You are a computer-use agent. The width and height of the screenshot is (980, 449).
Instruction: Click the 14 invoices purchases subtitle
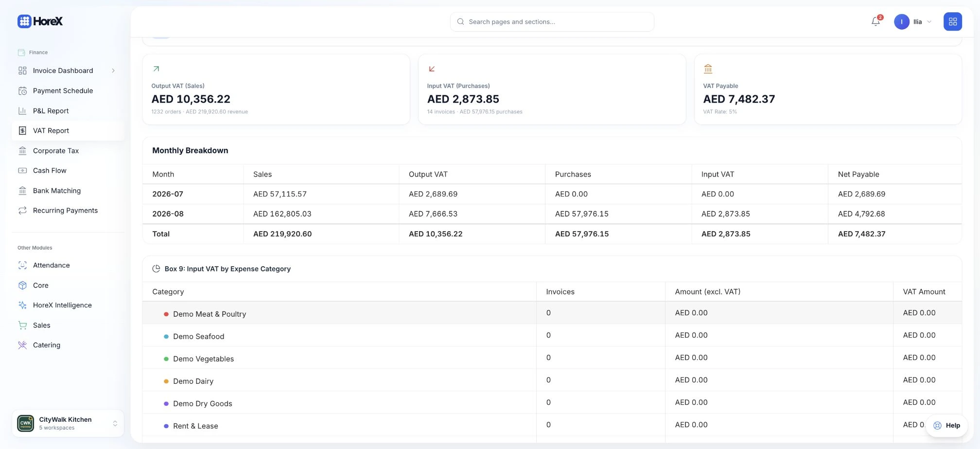pyautogui.click(x=474, y=112)
